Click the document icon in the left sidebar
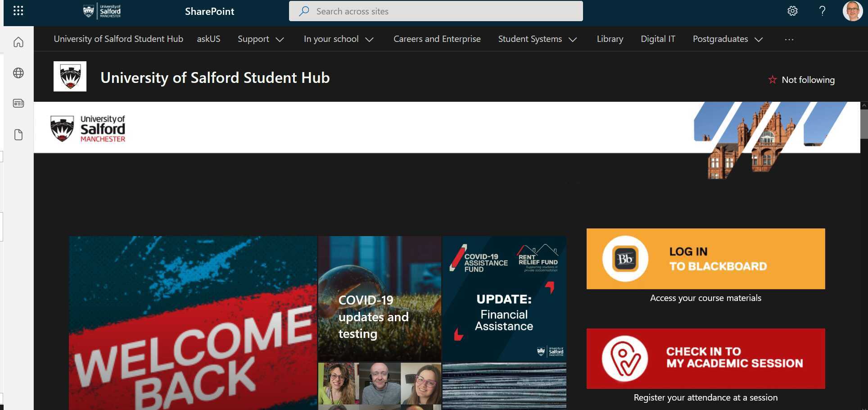This screenshot has height=410, width=868. 18,134
